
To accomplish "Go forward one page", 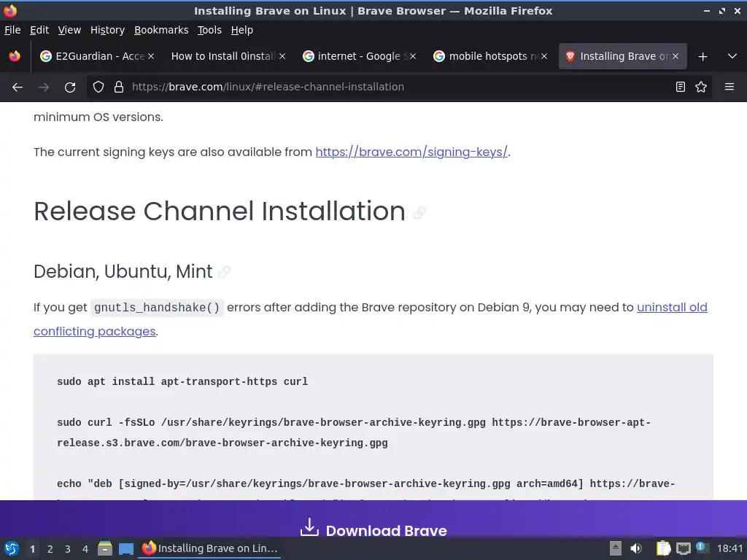I will pyautogui.click(x=44, y=87).
